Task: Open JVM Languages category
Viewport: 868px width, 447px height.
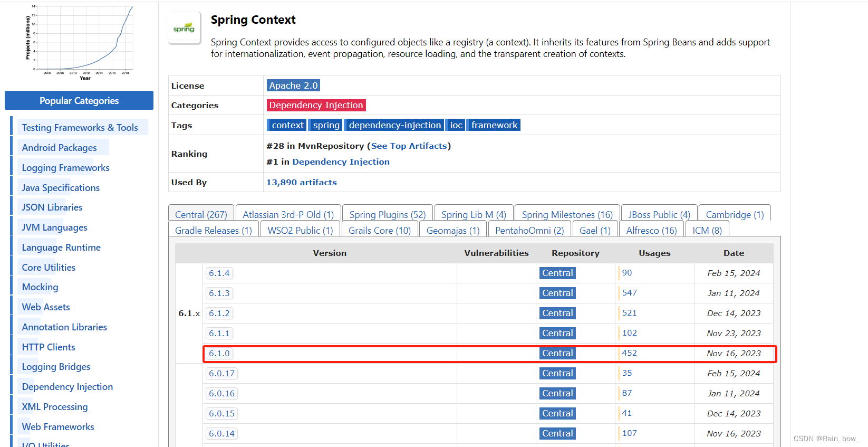Action: coord(54,227)
